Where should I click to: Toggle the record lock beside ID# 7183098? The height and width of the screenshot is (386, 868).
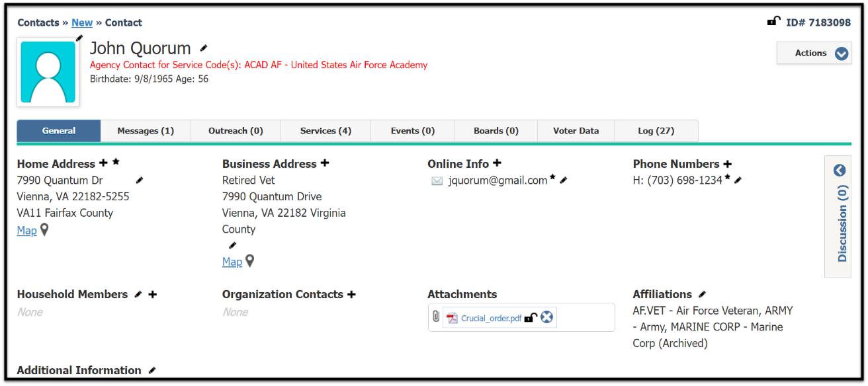tap(773, 21)
